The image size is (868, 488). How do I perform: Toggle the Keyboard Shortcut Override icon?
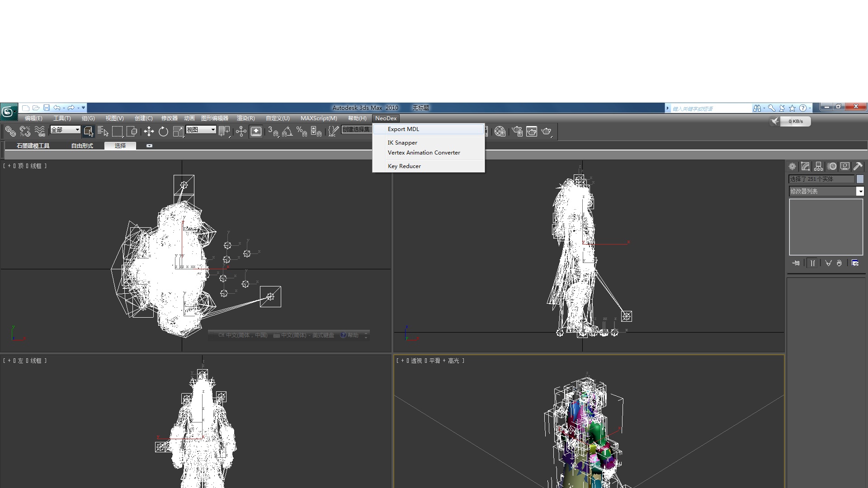coord(256,131)
